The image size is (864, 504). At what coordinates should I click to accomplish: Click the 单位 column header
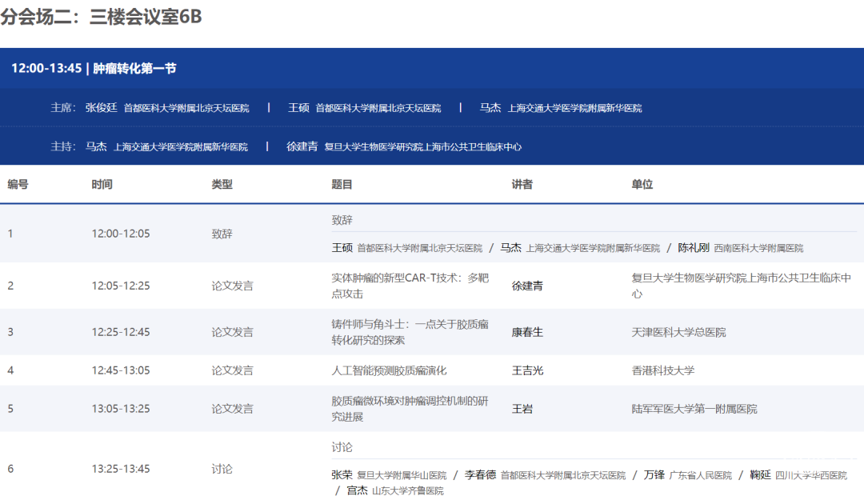click(x=642, y=184)
